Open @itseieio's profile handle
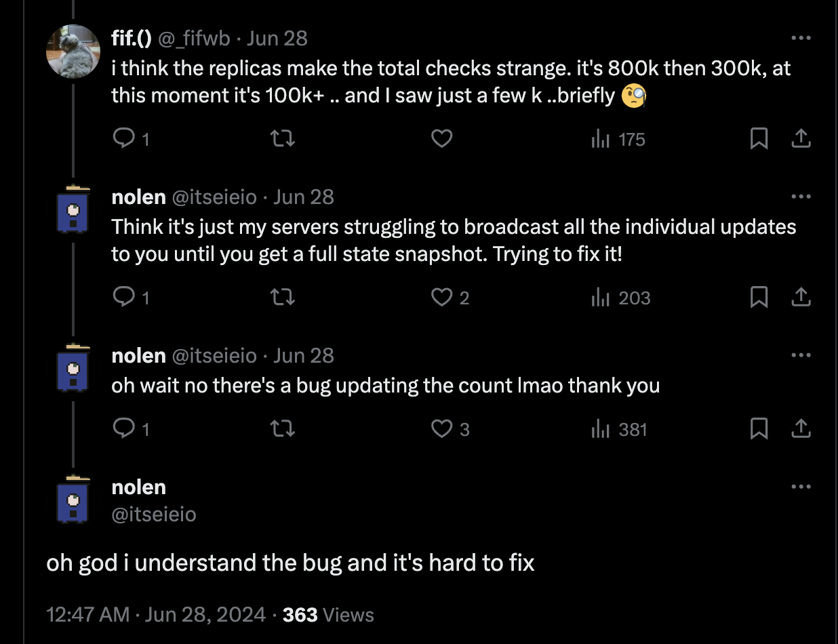Screen dimensions: 838x644 coord(154,515)
